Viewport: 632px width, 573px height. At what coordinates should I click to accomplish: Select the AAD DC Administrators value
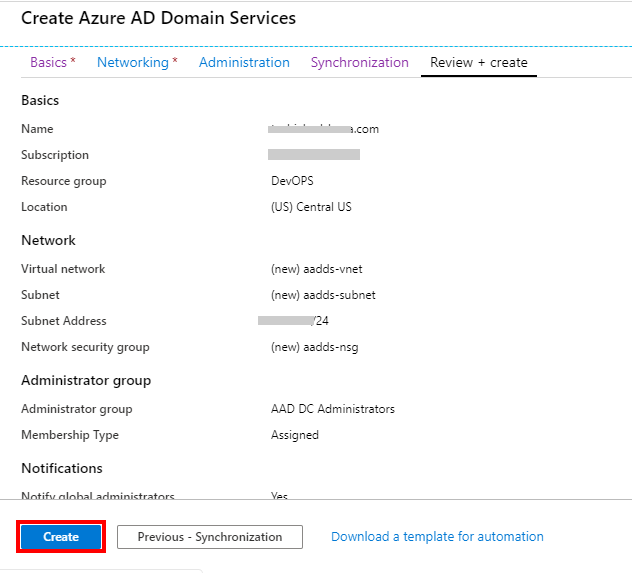pyautogui.click(x=333, y=409)
